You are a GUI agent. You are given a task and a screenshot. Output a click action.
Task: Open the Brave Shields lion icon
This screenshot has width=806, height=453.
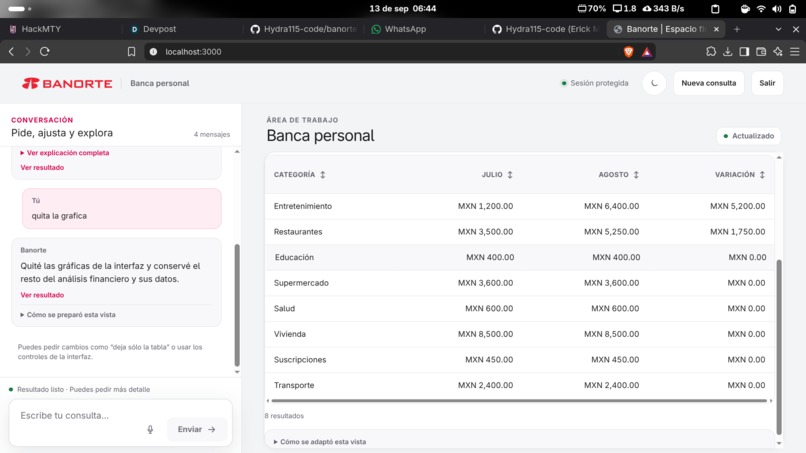(628, 51)
